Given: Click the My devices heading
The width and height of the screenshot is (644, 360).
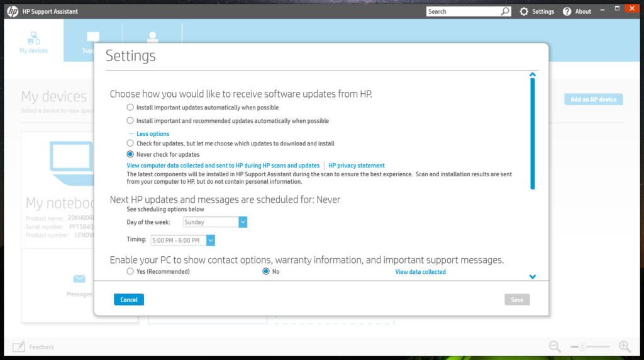Looking at the screenshot, I should (54, 96).
